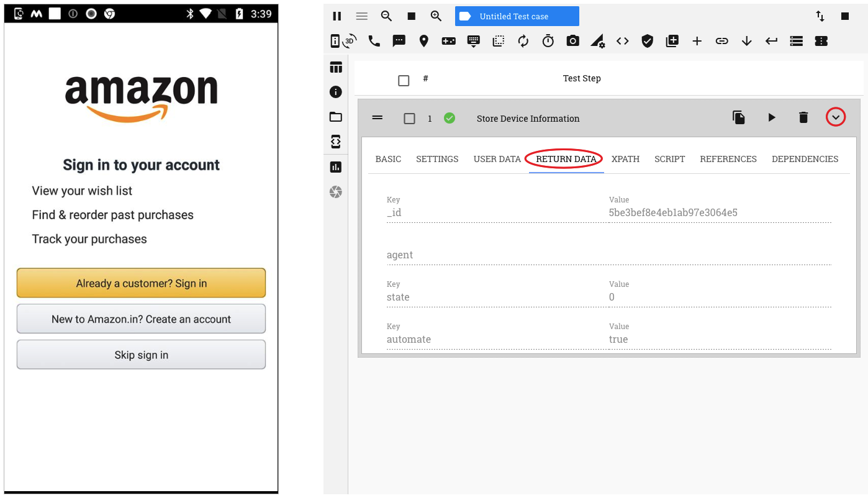Switch to the SCRIPT tab
The height and width of the screenshot is (498, 868).
coord(670,159)
